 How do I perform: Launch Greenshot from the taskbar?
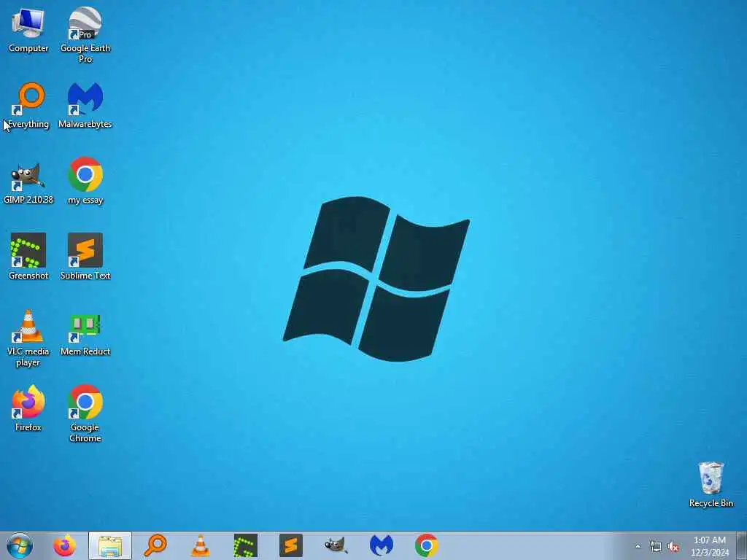246,545
